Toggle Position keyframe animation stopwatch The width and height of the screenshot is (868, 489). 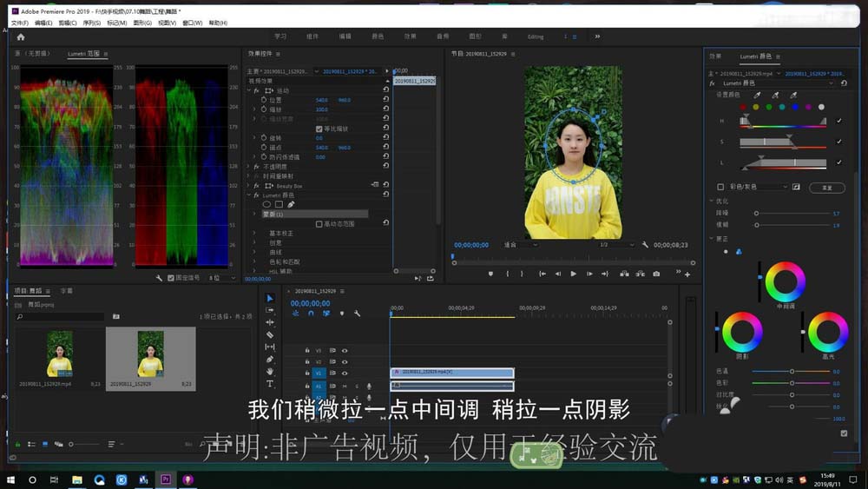coord(264,100)
